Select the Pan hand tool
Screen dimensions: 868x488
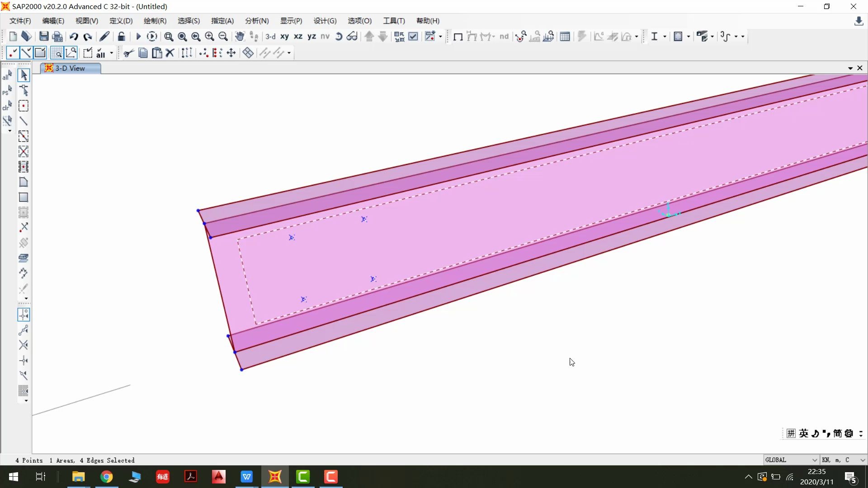coord(240,37)
